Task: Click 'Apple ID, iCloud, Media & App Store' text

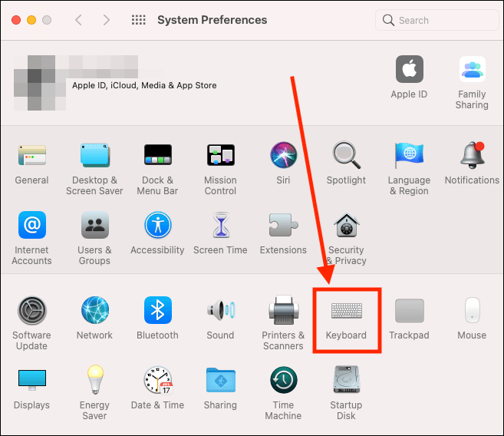Action: click(x=144, y=85)
